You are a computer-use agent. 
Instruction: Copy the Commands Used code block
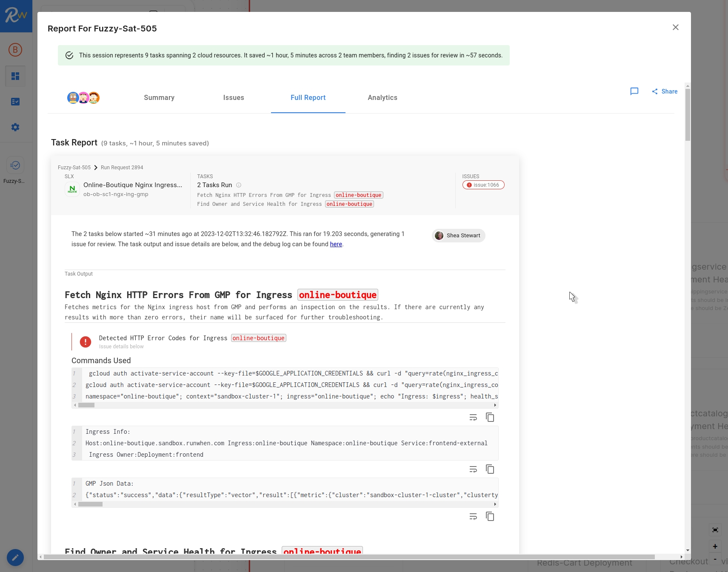coord(490,417)
